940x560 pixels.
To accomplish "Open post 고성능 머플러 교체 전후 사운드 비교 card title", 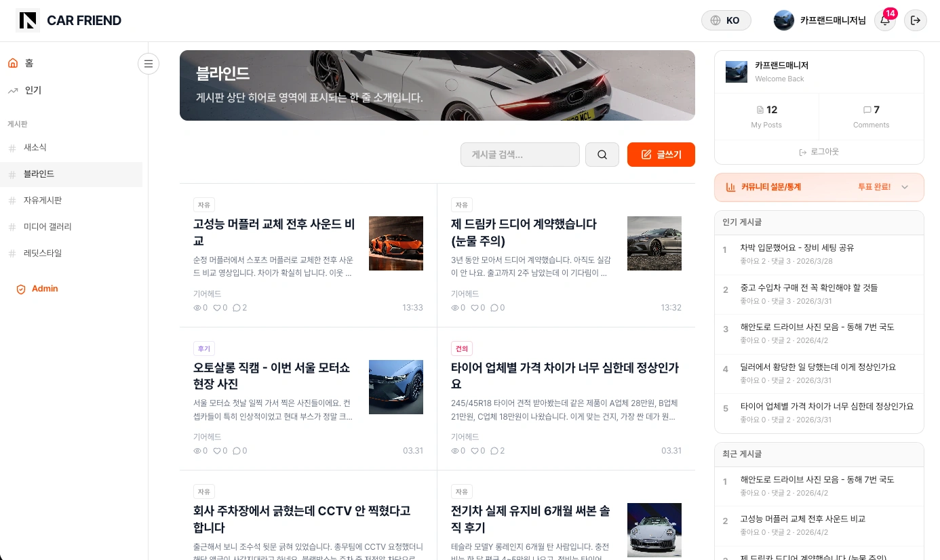I will pos(275,232).
